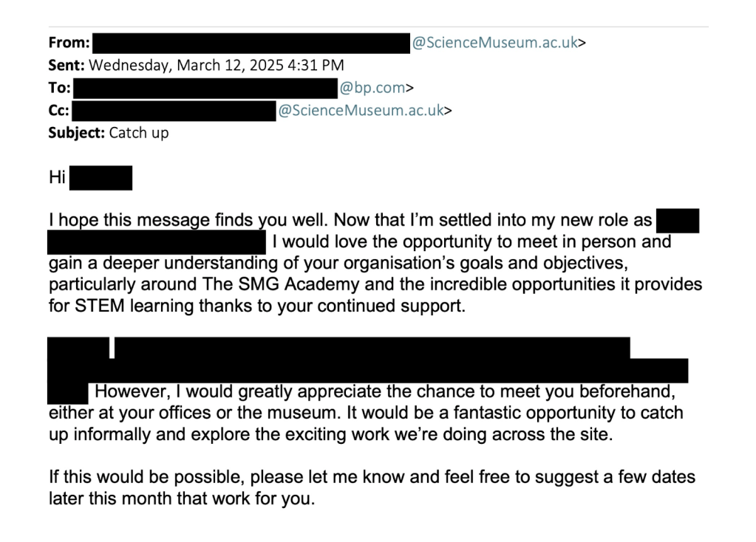
Task: Click the @ScienceMuseum.ac.uk address in the From line
Action: 494,42
